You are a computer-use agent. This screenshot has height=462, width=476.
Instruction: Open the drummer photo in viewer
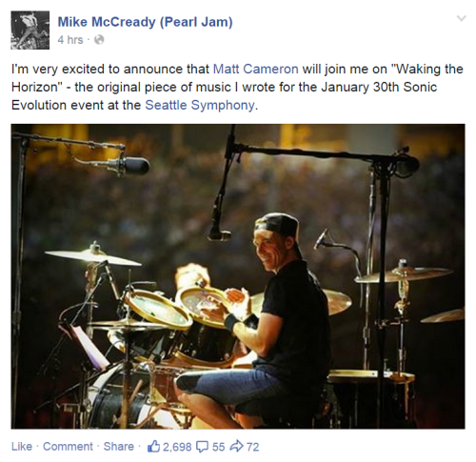238,276
